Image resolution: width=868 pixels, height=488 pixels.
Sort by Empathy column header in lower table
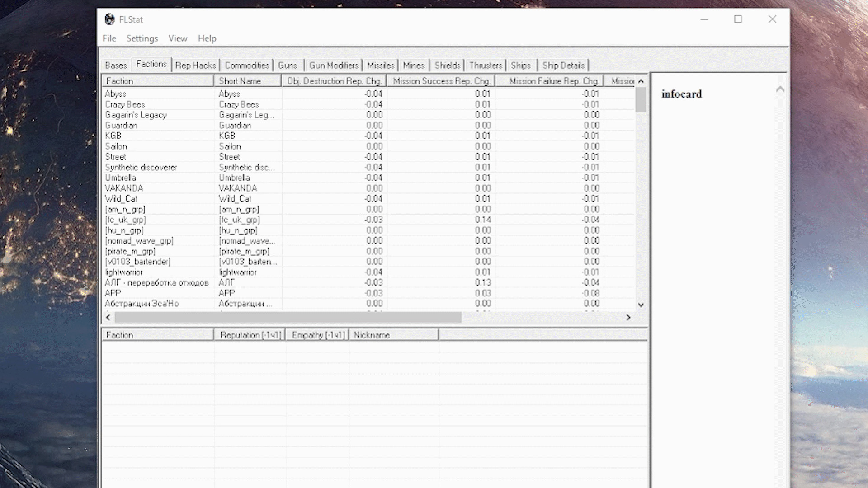317,335
